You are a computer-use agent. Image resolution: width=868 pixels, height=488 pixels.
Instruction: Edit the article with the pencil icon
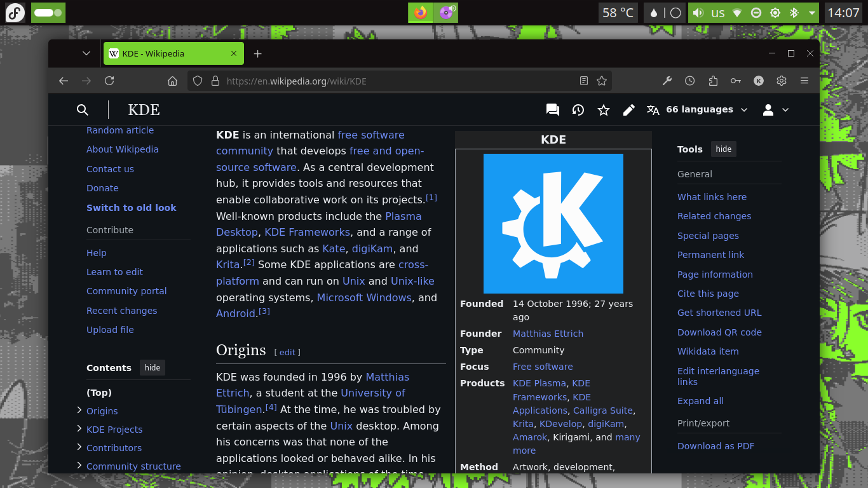(x=628, y=109)
